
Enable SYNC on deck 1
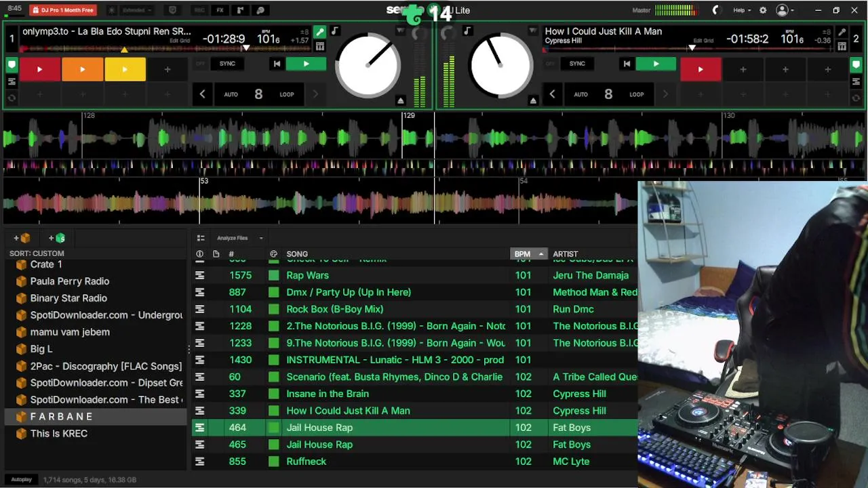(227, 64)
